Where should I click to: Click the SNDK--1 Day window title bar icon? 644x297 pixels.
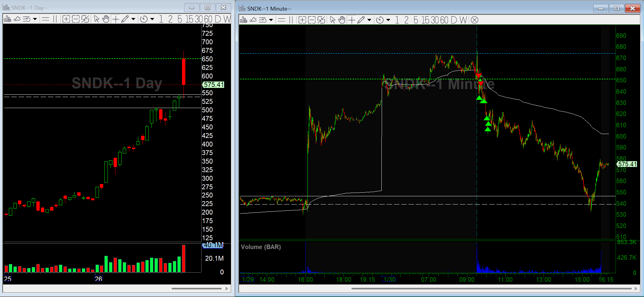[x=6, y=8]
